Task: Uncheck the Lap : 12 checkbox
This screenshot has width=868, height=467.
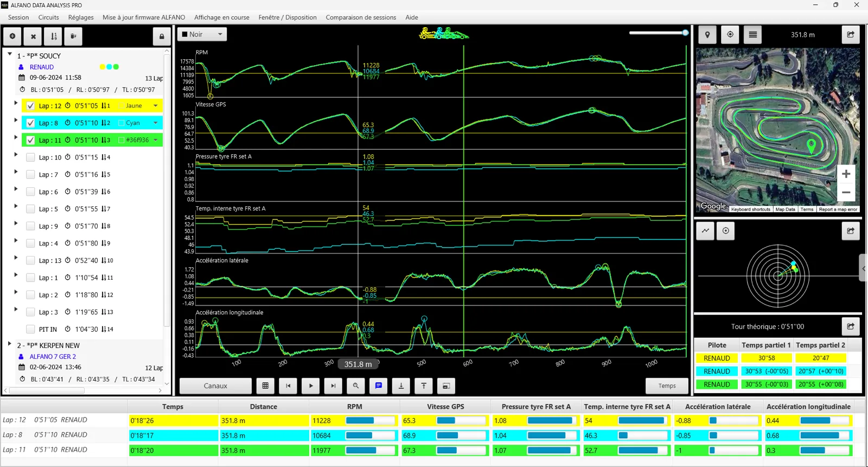Action: pos(30,106)
